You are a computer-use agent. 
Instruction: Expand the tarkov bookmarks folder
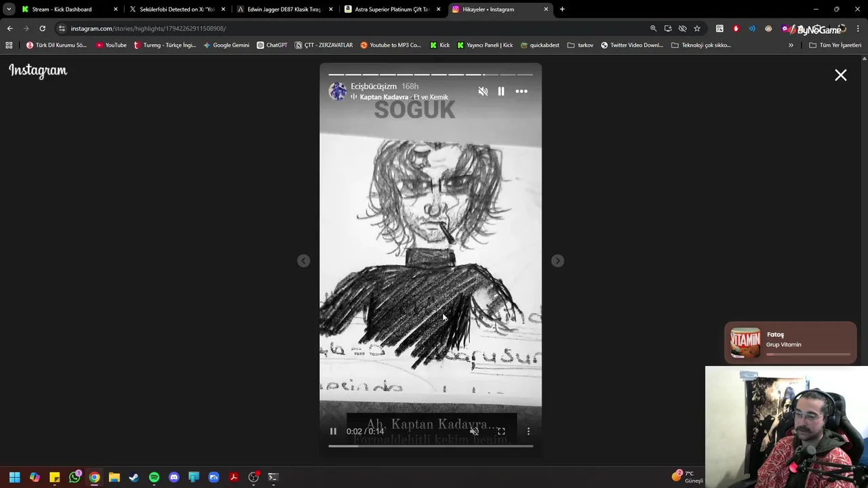(x=580, y=45)
